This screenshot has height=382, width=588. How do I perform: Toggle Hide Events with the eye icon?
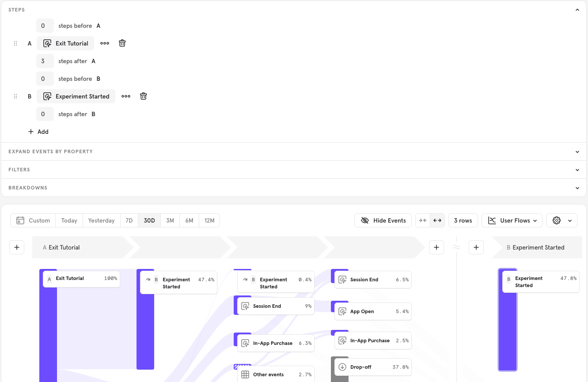364,220
